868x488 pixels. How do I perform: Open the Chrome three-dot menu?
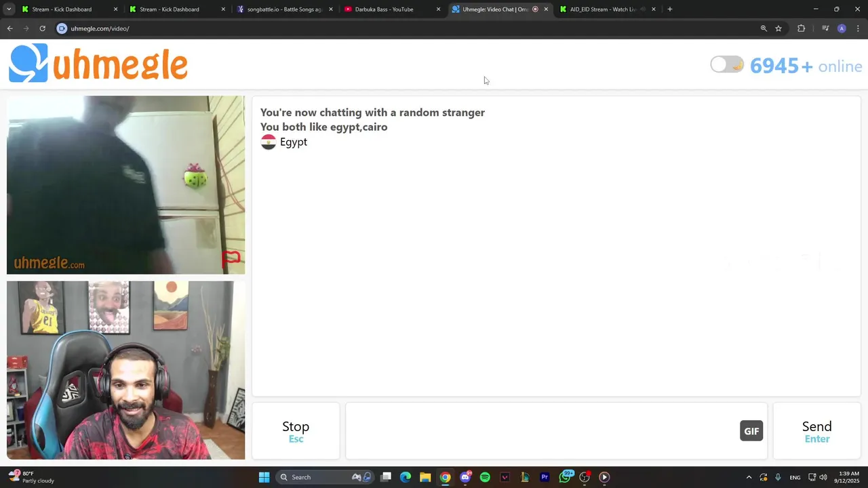point(858,28)
